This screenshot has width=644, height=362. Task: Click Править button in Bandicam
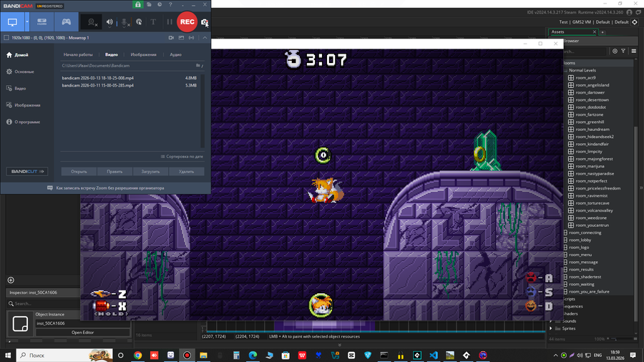114,172
